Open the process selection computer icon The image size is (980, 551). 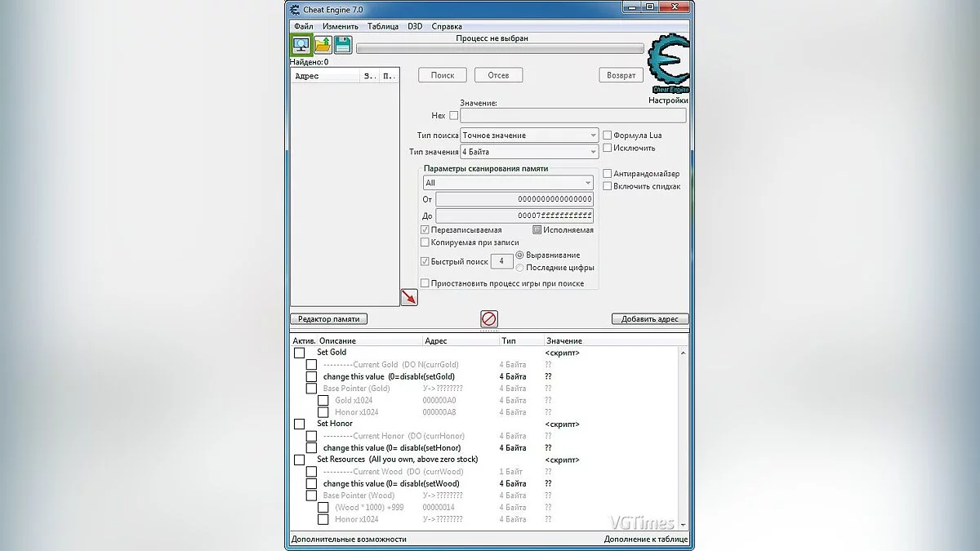(x=301, y=45)
